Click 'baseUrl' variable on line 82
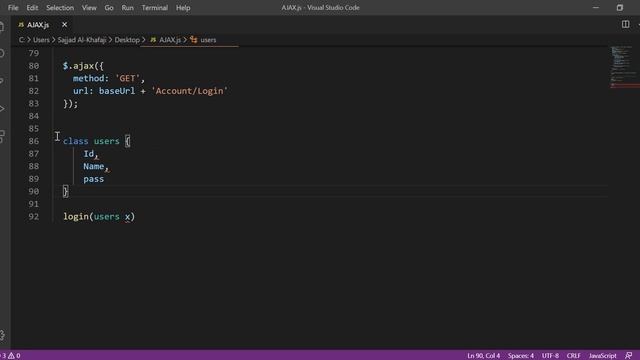640x360 pixels. pos(117,91)
